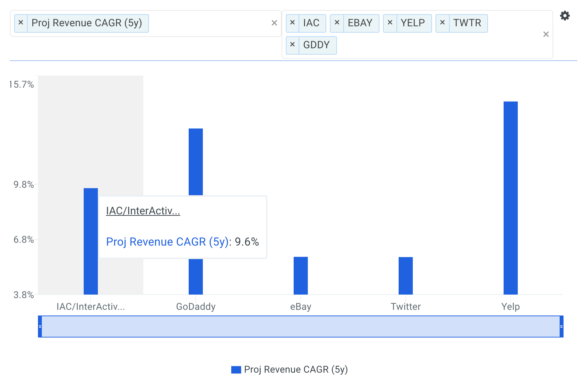
Task: Open chart settings gear icon
Action: point(565,16)
